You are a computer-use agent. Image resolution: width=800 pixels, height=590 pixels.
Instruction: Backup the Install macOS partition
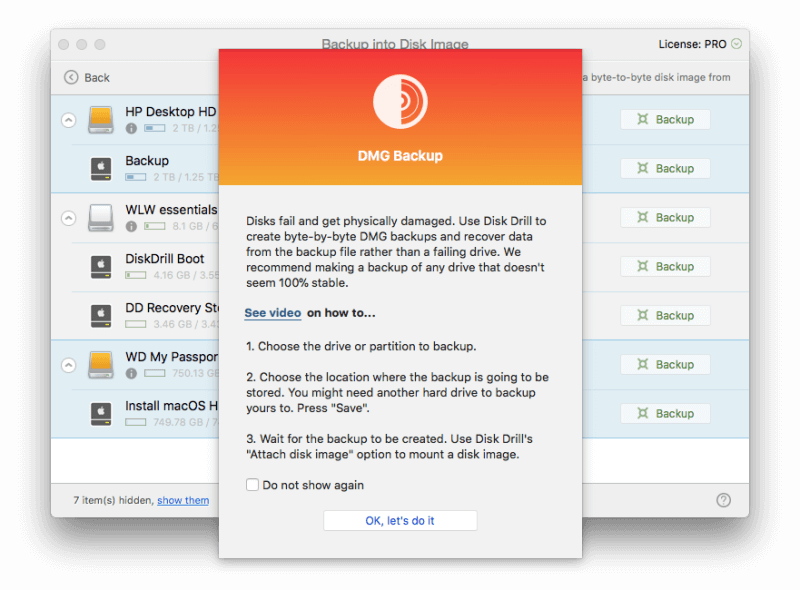(x=665, y=413)
